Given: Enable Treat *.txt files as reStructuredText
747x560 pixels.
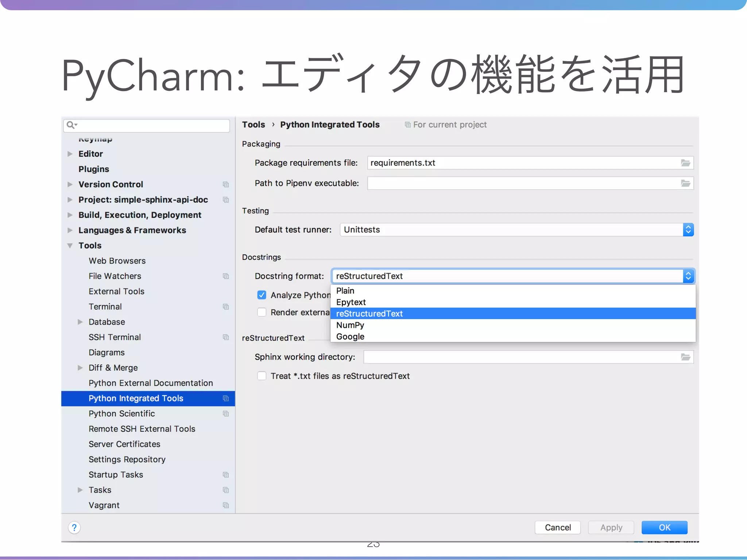Looking at the screenshot, I should pyautogui.click(x=262, y=376).
